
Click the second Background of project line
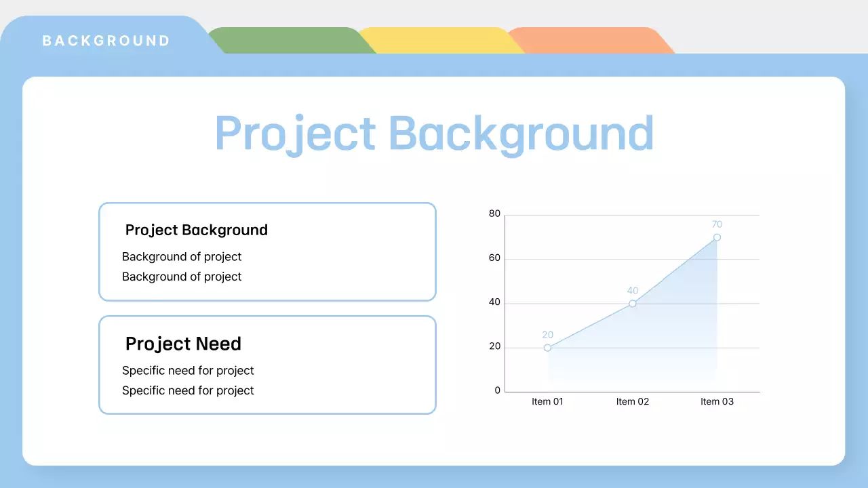(182, 277)
